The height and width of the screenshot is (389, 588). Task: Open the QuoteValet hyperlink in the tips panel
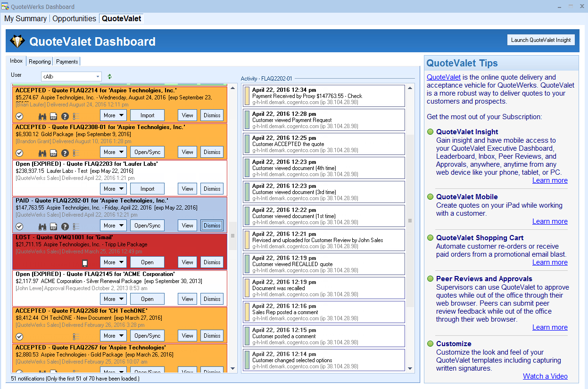[x=443, y=77]
